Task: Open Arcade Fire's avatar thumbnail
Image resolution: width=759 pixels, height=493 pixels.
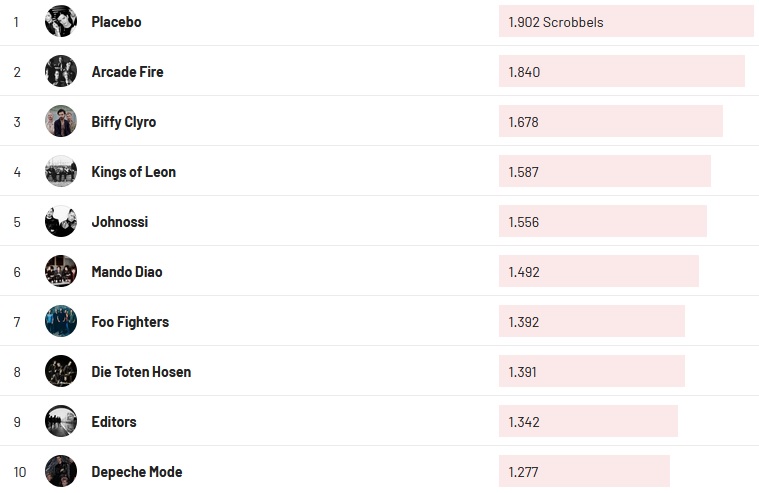Action: pos(61,71)
